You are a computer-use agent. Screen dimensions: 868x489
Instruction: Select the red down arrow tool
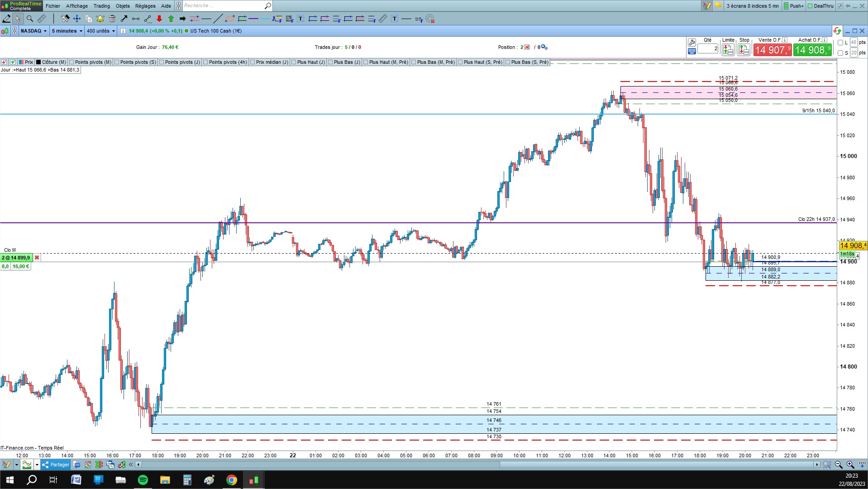click(x=159, y=19)
